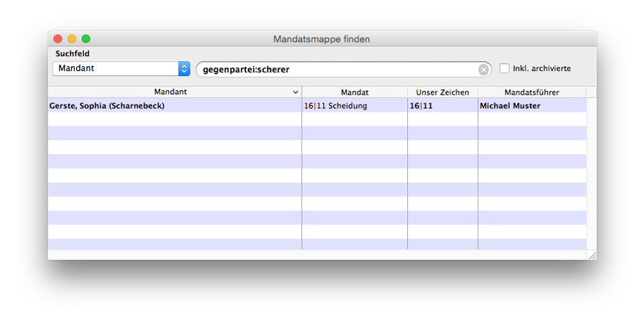
Task: Click the Mandatsmappe finden title bar text
Action: pyautogui.click(x=321, y=39)
